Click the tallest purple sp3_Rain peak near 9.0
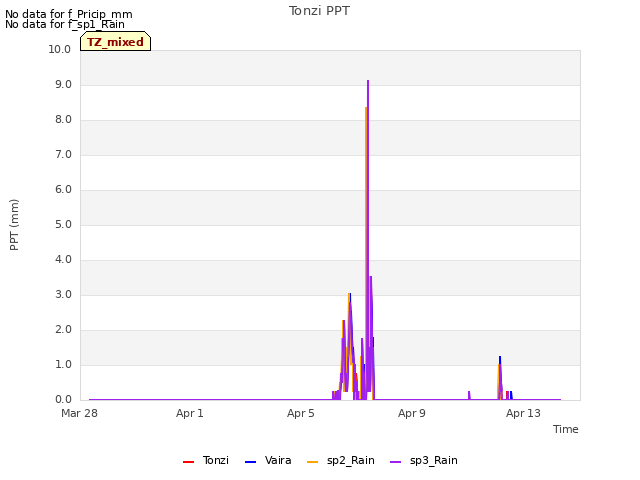 pos(368,82)
